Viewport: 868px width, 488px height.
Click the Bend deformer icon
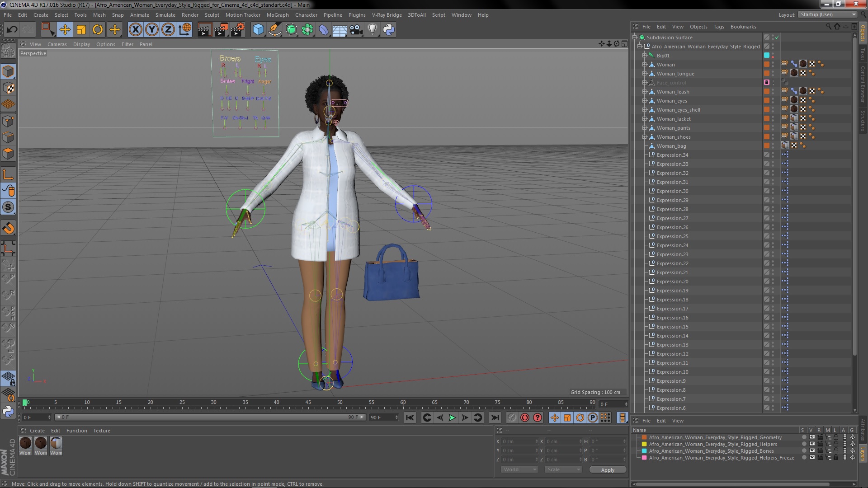point(324,30)
